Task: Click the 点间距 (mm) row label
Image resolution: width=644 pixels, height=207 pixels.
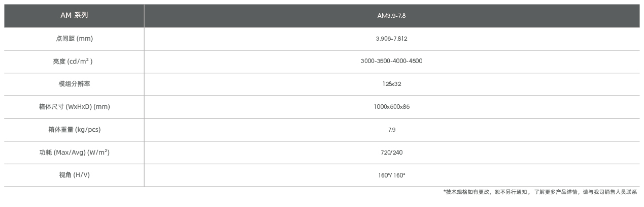Action: tap(74, 39)
